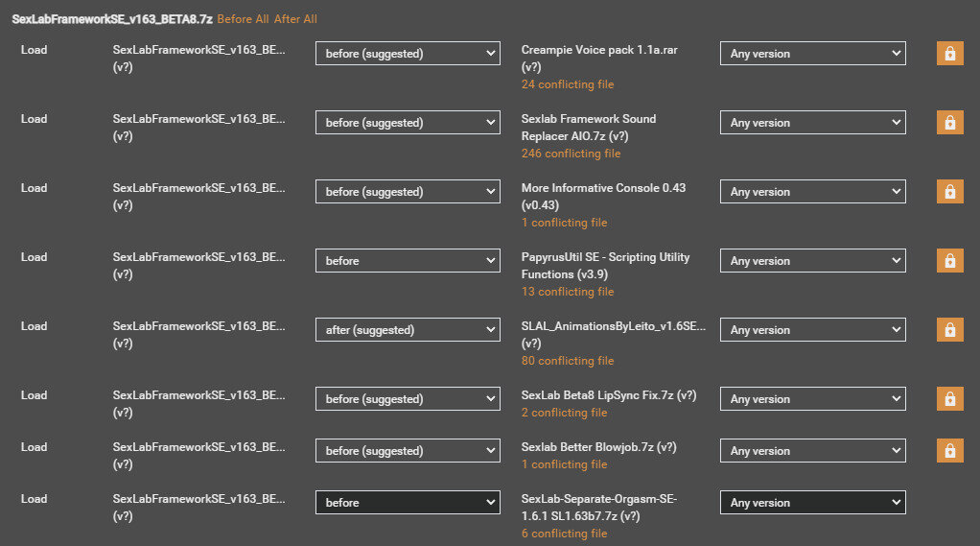Open rule order dropdown for Beta8 LipSync Fix
The width and height of the screenshot is (980, 546).
408,399
